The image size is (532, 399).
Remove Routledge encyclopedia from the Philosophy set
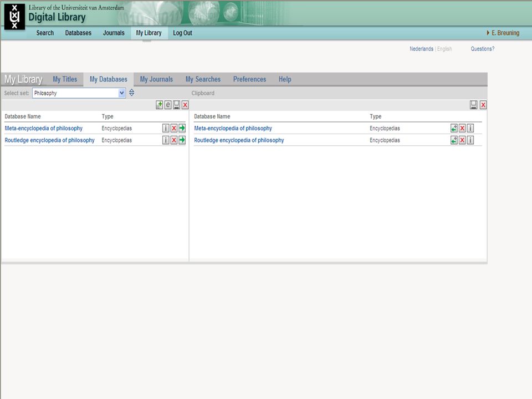(x=173, y=140)
